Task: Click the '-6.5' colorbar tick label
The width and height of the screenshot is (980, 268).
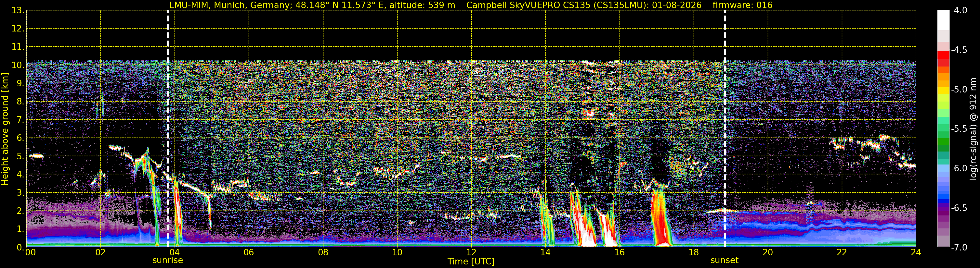Action: pos(959,208)
